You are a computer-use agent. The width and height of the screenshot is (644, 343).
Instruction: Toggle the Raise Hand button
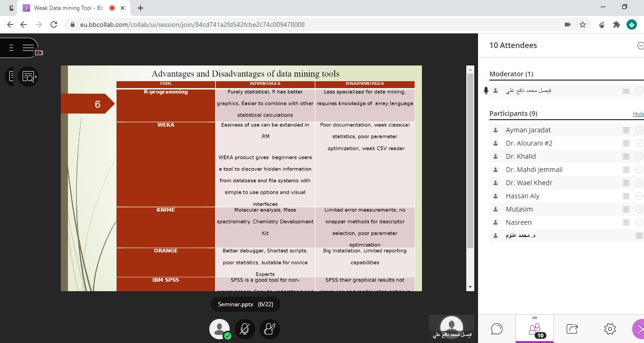pyautogui.click(x=270, y=329)
